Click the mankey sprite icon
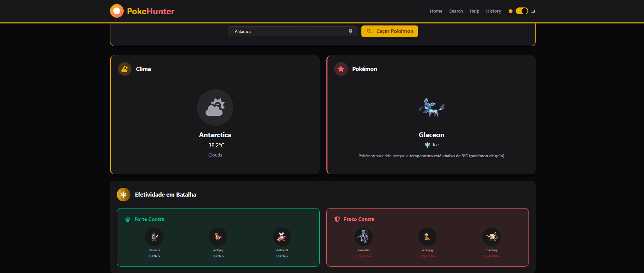The width and height of the screenshot is (644, 273). 491,237
